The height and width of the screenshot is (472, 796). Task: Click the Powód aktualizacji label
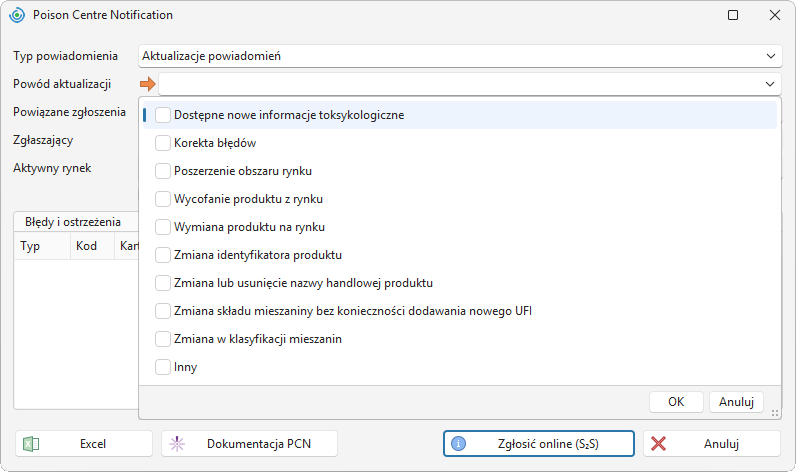coord(62,84)
